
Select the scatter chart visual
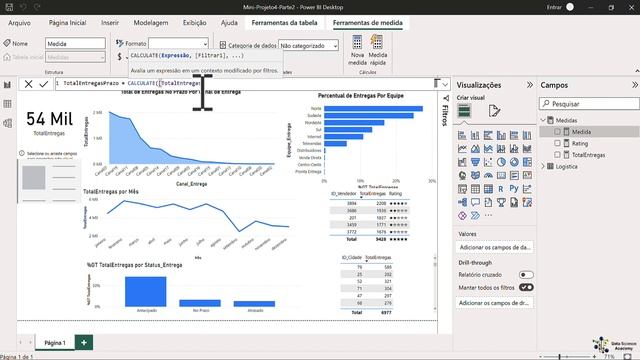pyautogui.click(x=488, y=162)
